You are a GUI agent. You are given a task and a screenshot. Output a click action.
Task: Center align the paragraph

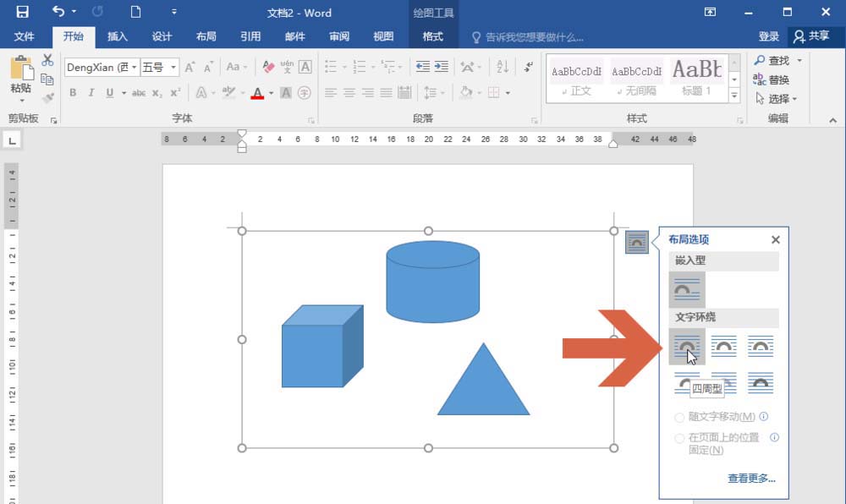(350, 93)
